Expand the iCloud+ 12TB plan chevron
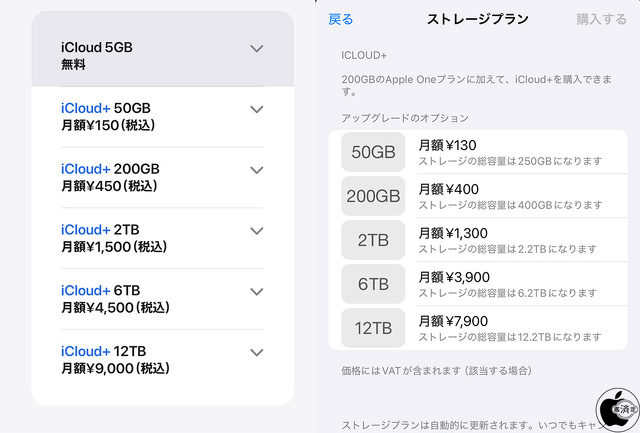This screenshot has height=433, width=640. point(257,352)
